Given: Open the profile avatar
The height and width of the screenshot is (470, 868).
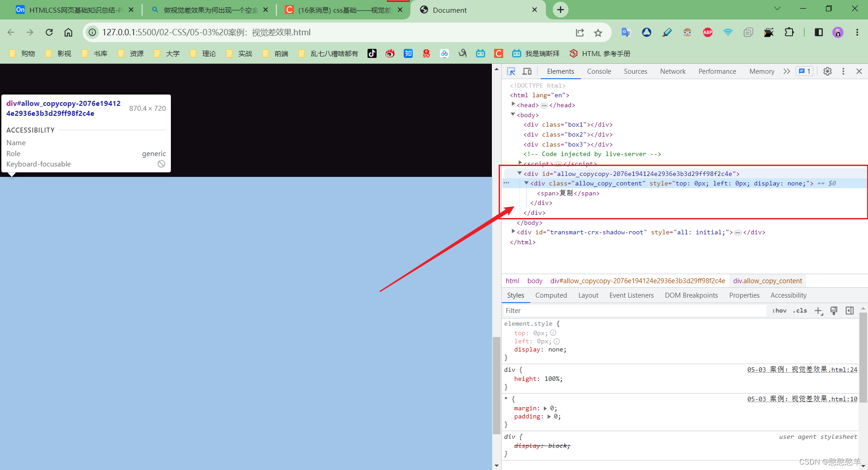Looking at the screenshot, I should (838, 32).
